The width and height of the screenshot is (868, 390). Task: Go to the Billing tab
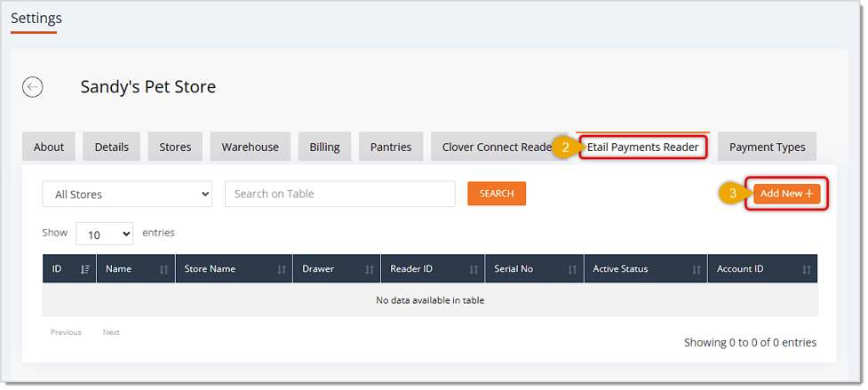[324, 147]
